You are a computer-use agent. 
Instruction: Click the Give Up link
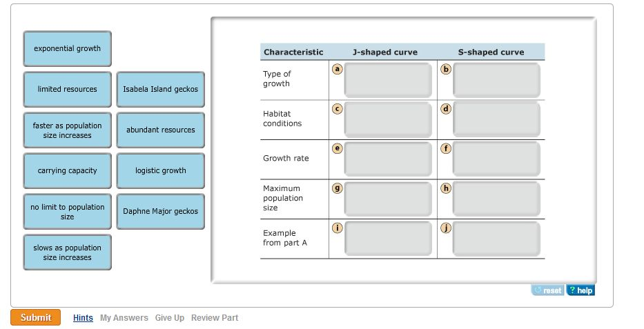point(170,318)
